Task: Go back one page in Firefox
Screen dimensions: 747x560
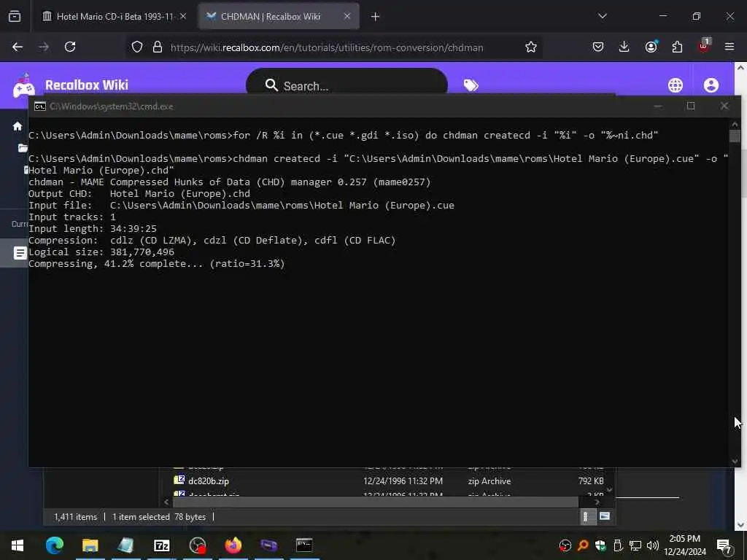Action: [18, 47]
